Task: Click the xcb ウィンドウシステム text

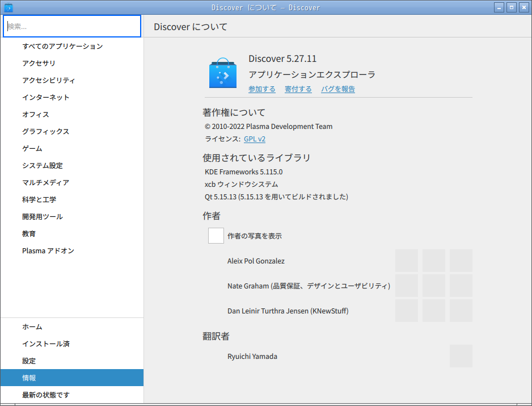Action: click(241, 184)
